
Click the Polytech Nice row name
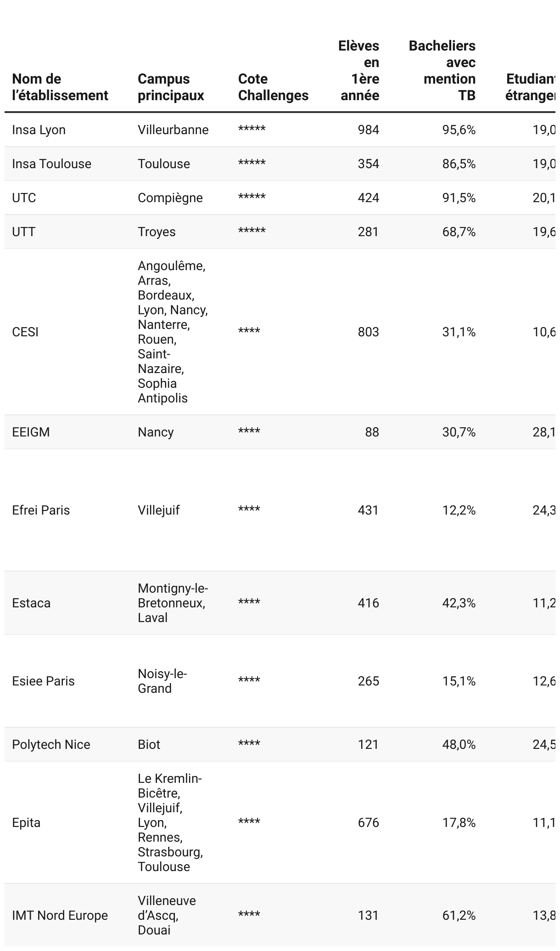pos(51,745)
